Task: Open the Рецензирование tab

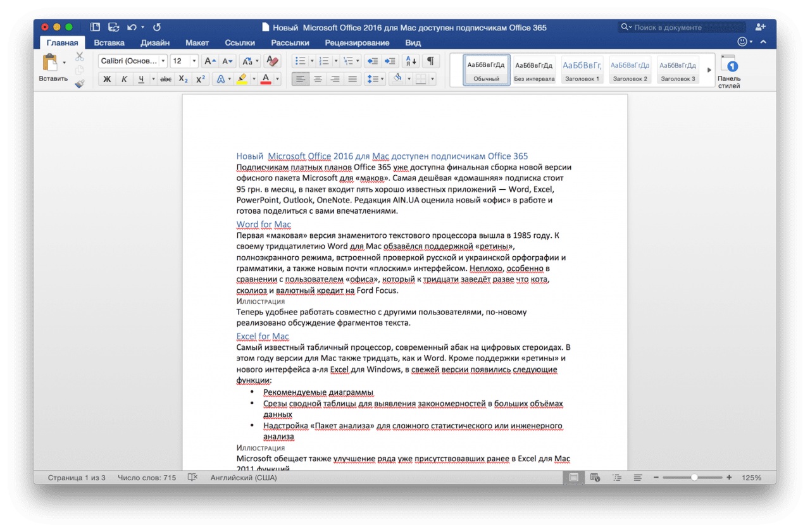Action: tap(357, 43)
